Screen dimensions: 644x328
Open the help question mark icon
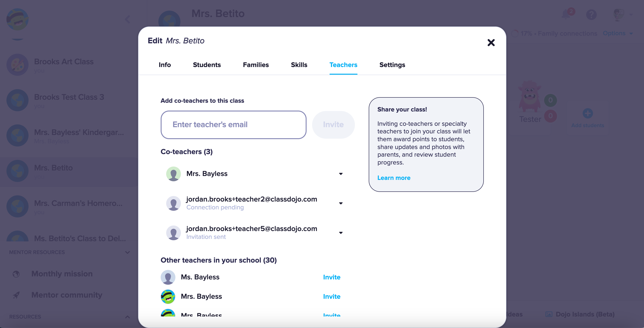click(x=591, y=15)
